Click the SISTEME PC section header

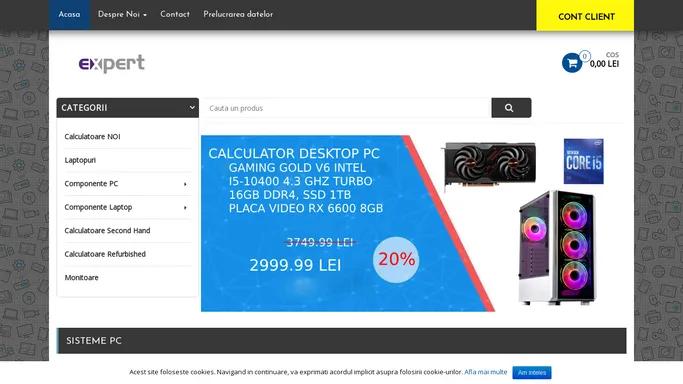(342, 341)
